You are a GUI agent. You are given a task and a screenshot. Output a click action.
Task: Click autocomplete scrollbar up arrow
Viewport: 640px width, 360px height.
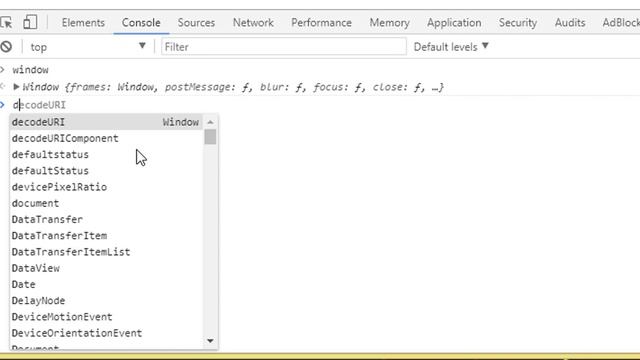[210, 122]
